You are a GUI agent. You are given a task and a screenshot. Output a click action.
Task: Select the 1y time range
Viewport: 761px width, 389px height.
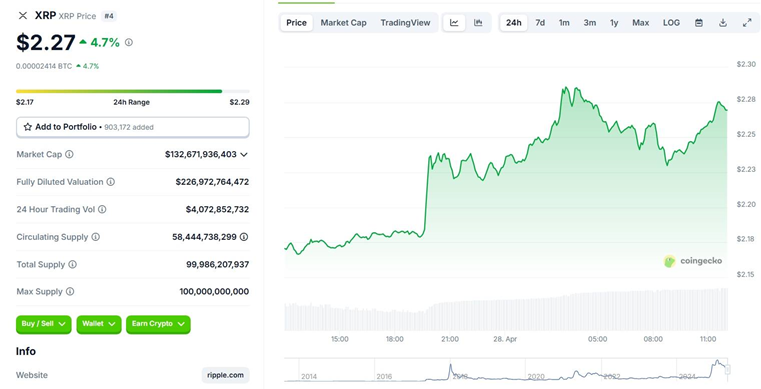click(614, 23)
